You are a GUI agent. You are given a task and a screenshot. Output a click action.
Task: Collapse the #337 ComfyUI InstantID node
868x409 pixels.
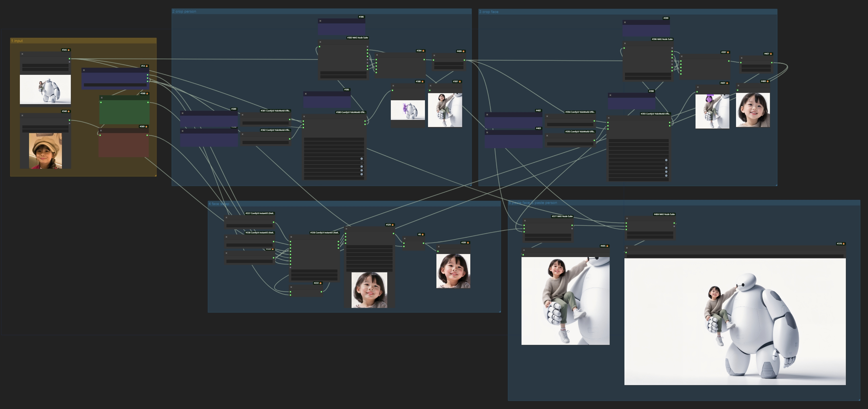tap(226, 217)
